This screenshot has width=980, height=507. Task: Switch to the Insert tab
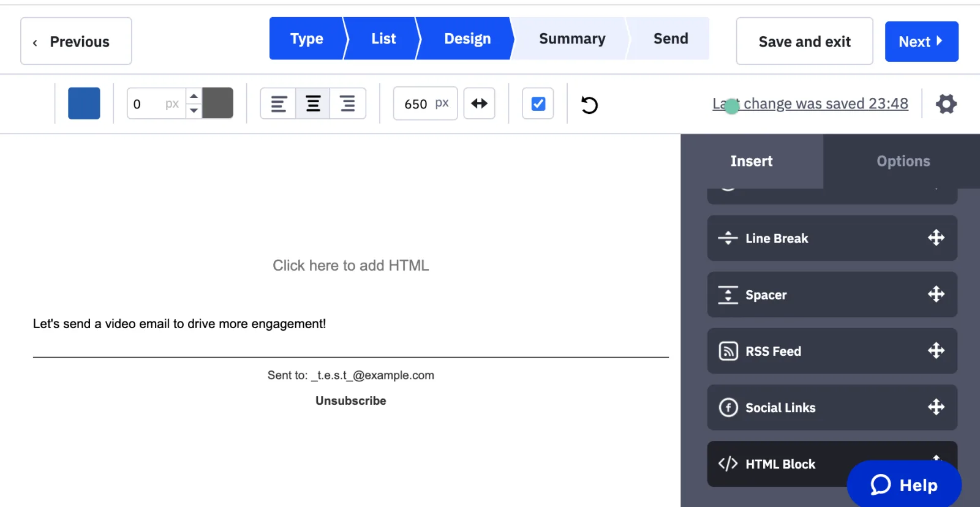[752, 161]
